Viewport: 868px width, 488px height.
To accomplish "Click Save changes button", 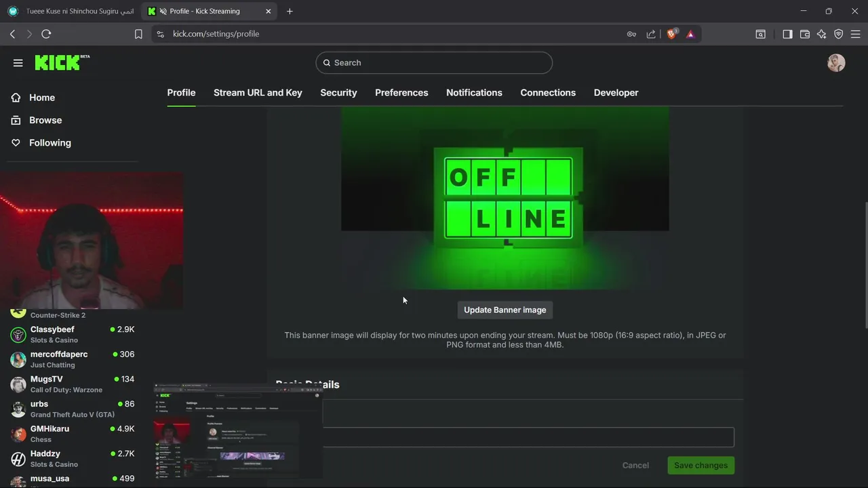I will tap(701, 466).
